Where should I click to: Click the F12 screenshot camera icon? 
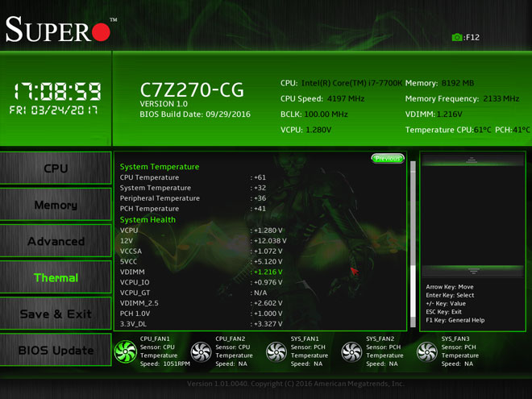[x=457, y=37]
